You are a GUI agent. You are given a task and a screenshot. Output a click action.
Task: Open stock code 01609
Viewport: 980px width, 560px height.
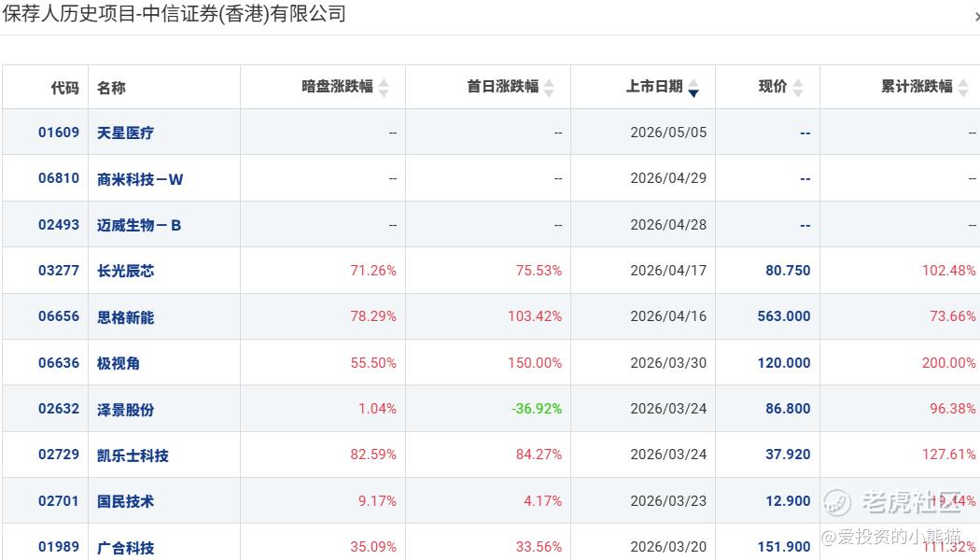pos(59,133)
